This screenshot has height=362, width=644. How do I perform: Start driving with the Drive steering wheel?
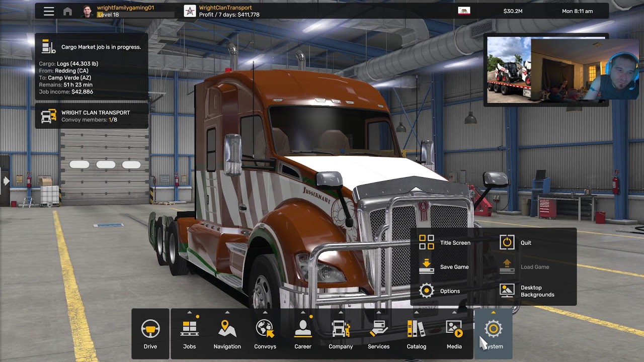150,329
